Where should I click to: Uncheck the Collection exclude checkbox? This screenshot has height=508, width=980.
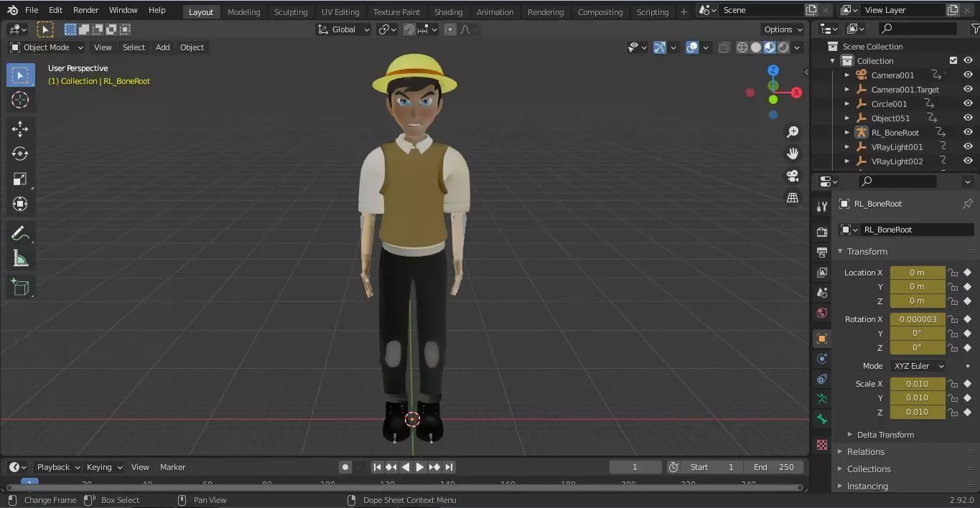pyautogui.click(x=953, y=61)
